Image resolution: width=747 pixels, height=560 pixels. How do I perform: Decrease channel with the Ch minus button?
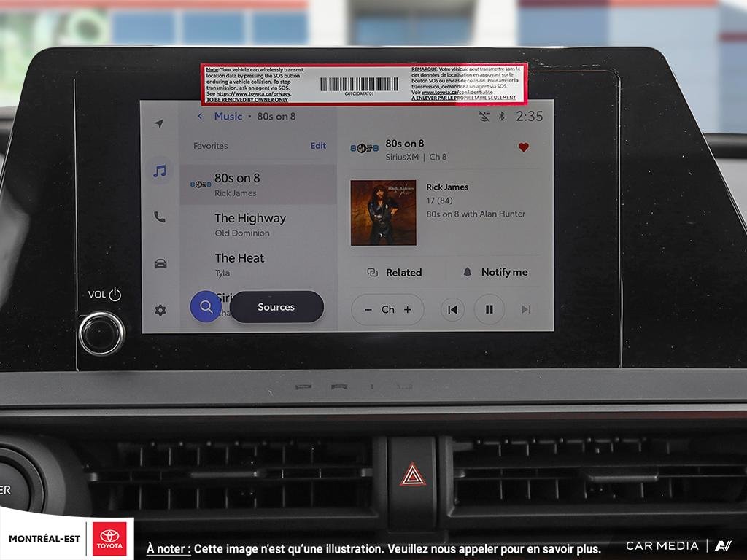368,309
